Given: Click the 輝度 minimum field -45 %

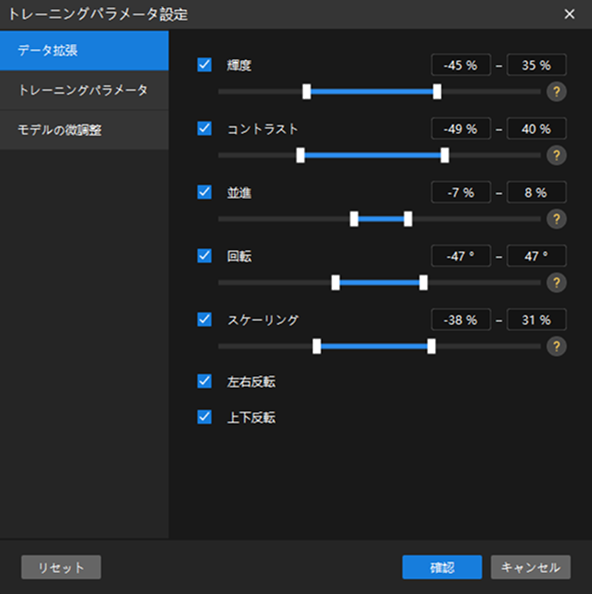Looking at the screenshot, I should 461,65.
